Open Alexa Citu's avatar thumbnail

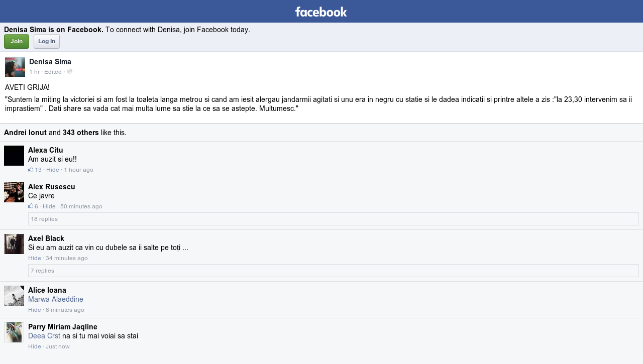coord(14,156)
